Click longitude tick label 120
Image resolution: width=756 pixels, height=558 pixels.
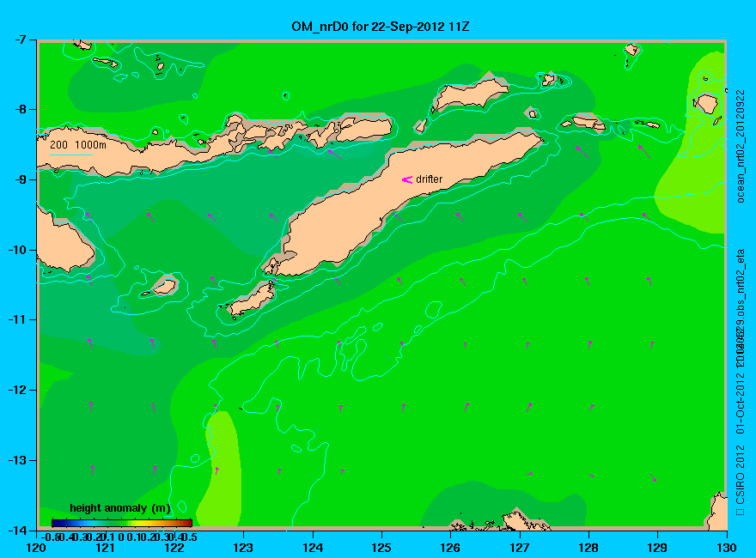click(x=36, y=548)
